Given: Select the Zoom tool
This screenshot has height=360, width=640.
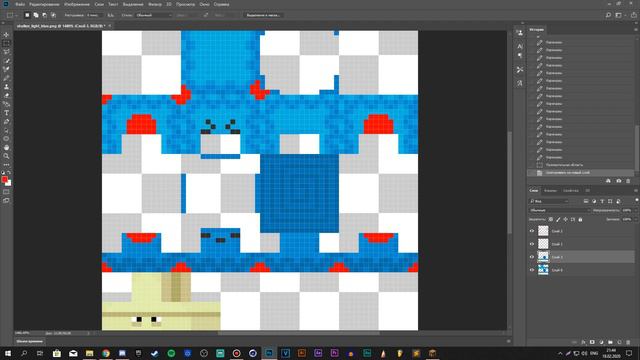Looking at the screenshot, I should pos(6,156).
